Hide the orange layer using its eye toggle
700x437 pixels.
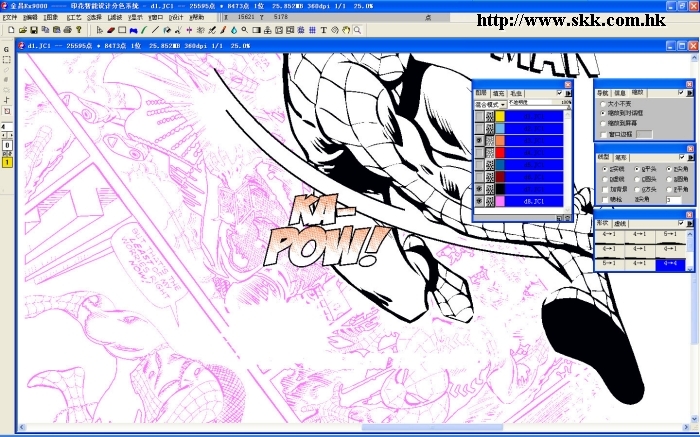[479, 140]
